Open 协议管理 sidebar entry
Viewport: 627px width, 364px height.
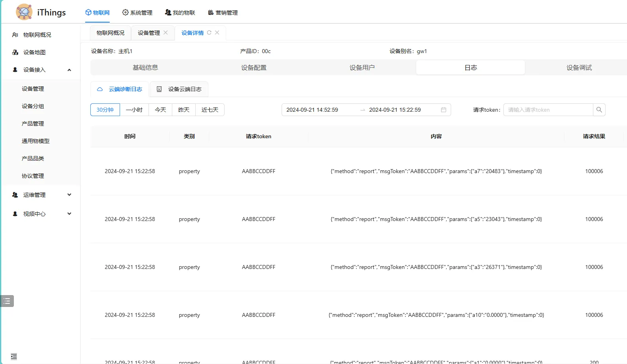coord(33,176)
